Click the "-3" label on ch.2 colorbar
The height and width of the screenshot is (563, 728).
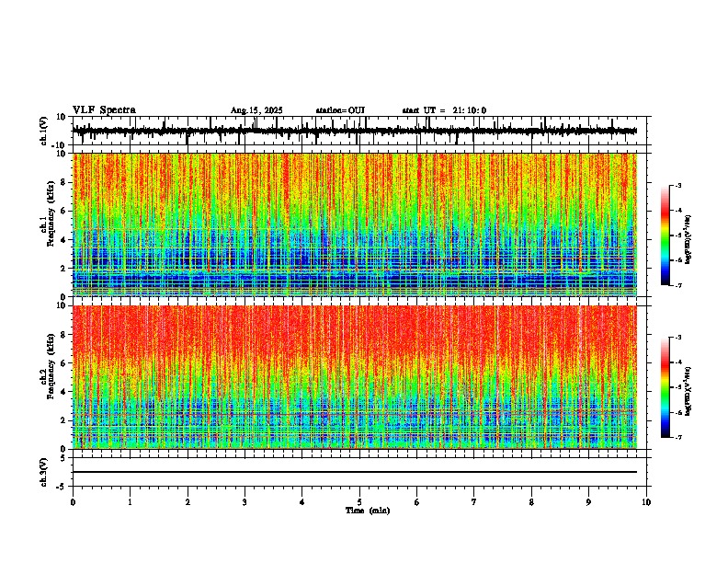point(677,338)
